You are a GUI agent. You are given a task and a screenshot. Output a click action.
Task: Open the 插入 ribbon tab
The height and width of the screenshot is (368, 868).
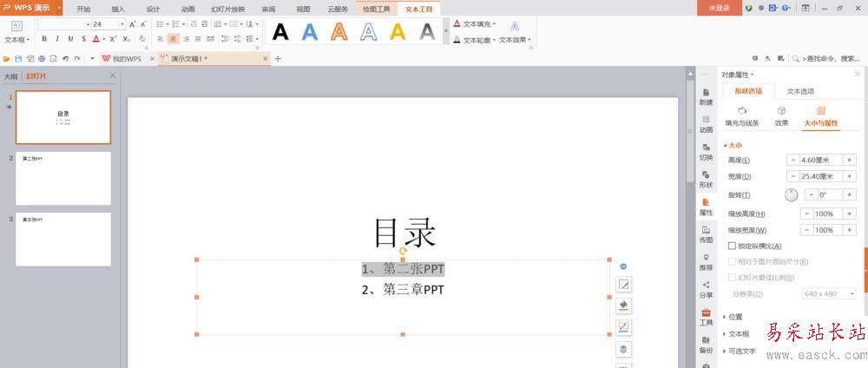118,9
